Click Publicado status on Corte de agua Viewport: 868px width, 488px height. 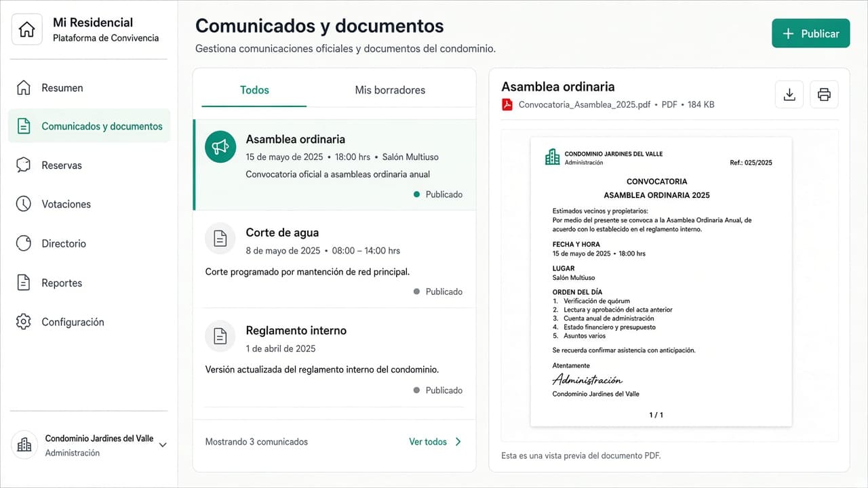coord(438,291)
